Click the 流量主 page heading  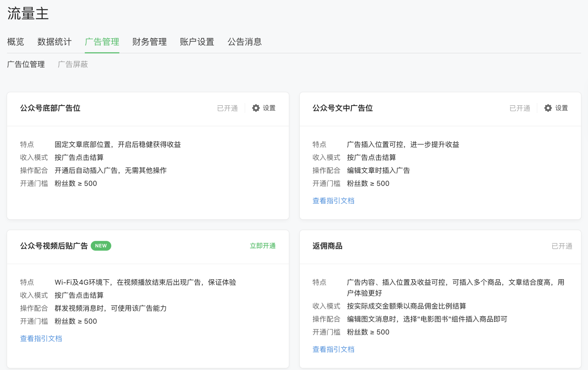click(x=28, y=14)
